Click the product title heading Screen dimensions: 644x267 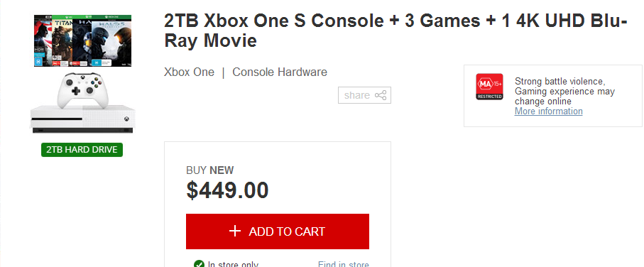(x=395, y=31)
